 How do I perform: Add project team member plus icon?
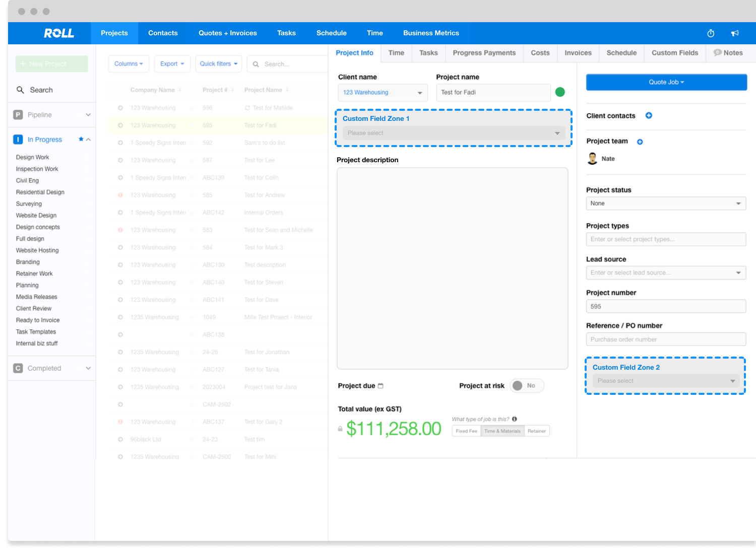click(640, 142)
